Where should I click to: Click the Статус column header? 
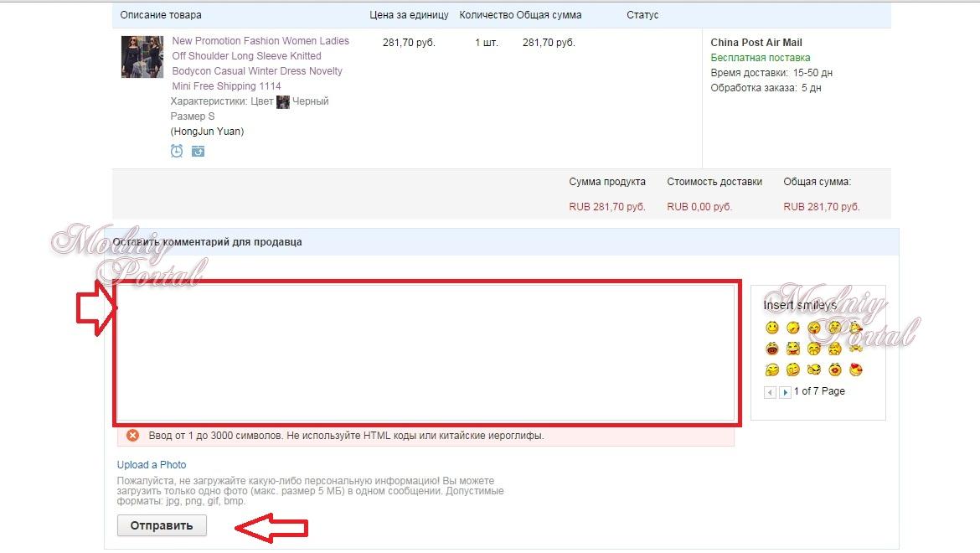[642, 15]
